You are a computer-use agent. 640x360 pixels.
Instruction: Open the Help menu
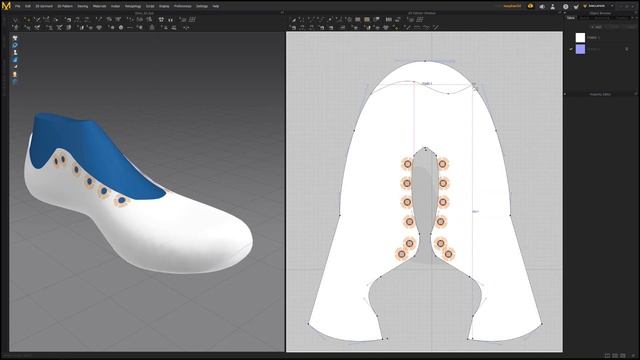click(216, 6)
